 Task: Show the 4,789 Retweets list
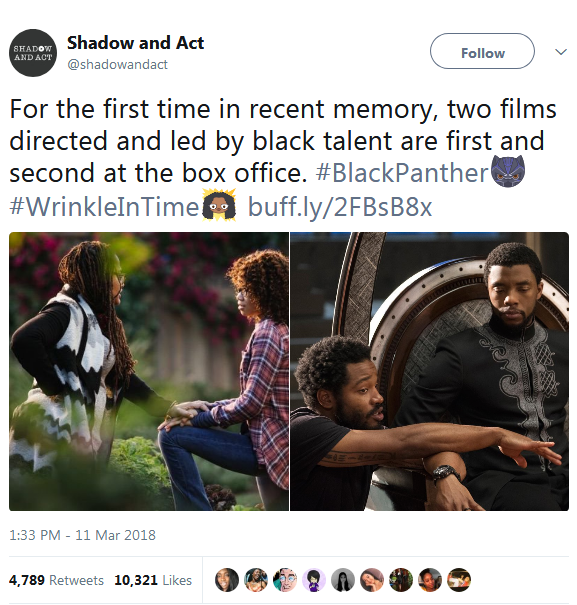click(56, 580)
